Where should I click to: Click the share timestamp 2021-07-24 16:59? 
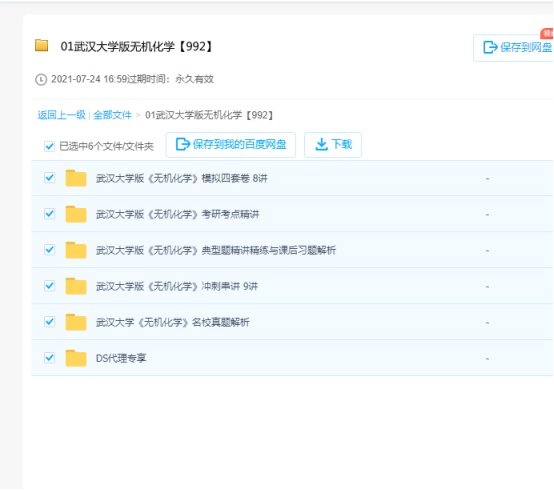pos(89,79)
